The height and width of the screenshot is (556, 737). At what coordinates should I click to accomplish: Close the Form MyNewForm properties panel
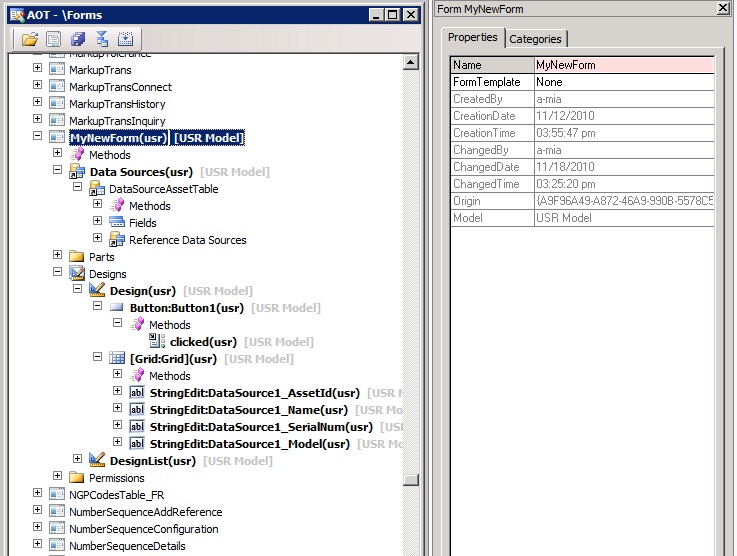coord(723,8)
